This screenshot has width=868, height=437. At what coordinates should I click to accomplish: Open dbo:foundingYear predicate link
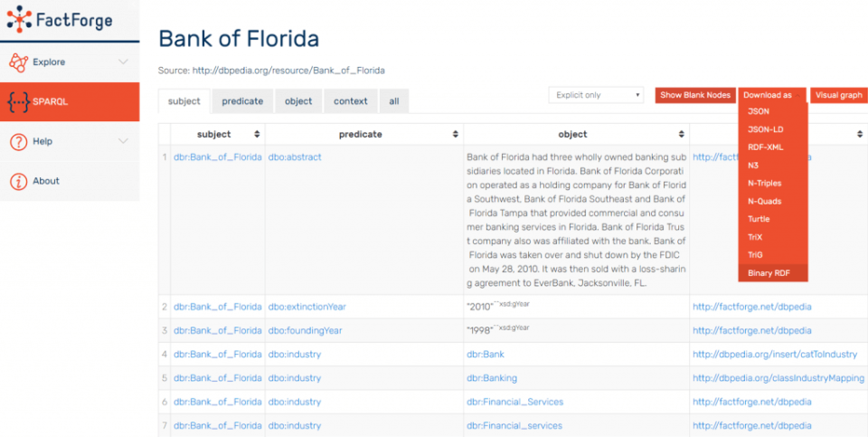(x=305, y=330)
